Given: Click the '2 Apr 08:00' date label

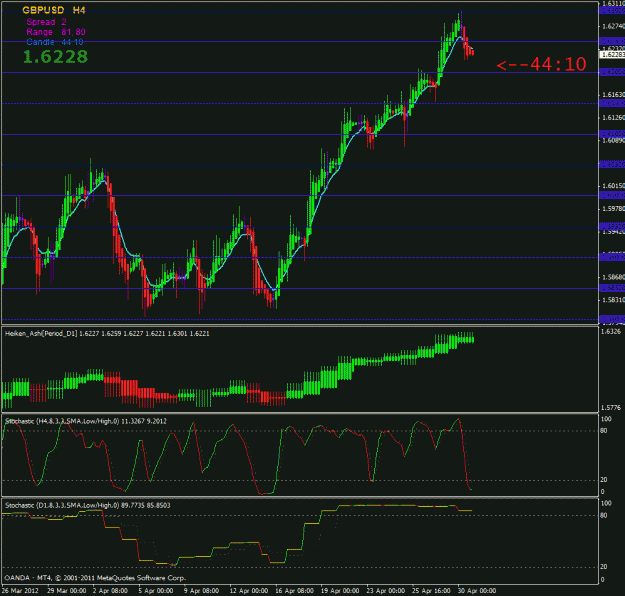Looking at the screenshot, I should [x=110, y=590].
